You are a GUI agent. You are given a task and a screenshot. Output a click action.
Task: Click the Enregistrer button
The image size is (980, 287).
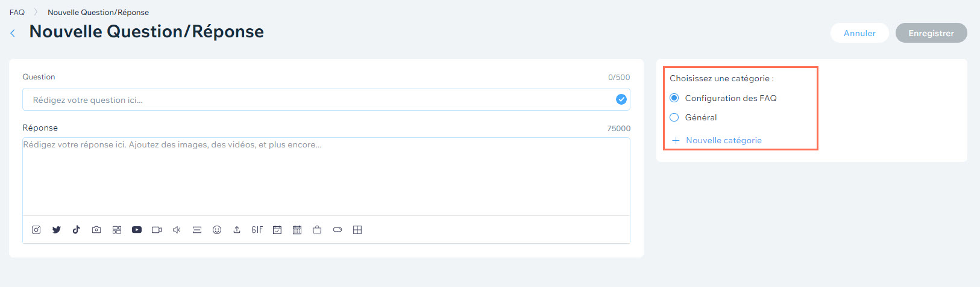tap(931, 33)
